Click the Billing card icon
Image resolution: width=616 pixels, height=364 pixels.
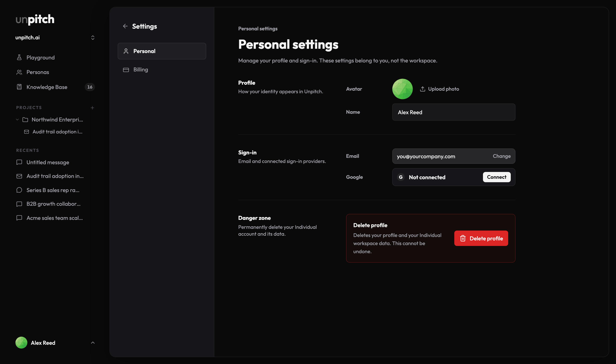coord(126,70)
